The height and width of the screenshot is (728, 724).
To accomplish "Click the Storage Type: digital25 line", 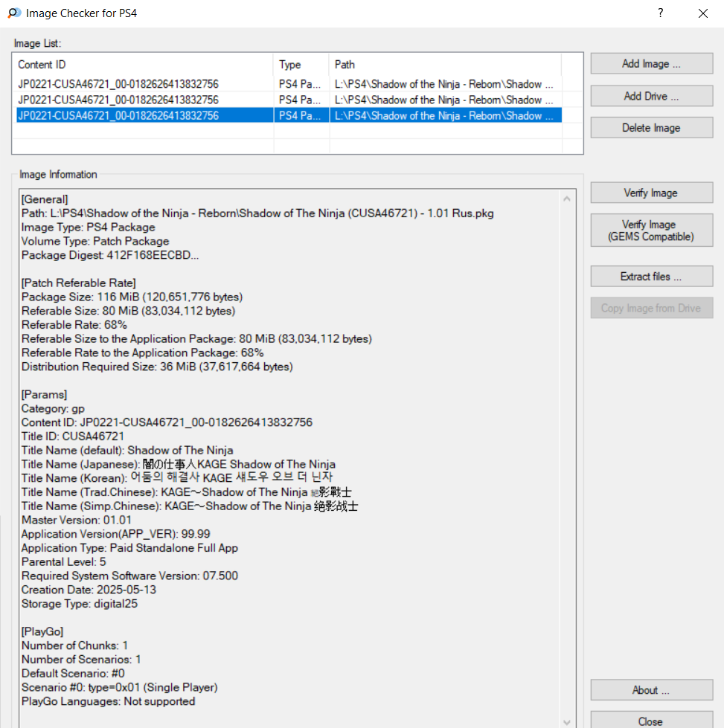I will (x=80, y=604).
